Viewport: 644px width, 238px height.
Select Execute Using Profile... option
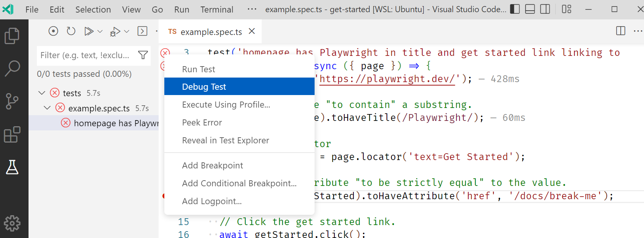pos(239,105)
